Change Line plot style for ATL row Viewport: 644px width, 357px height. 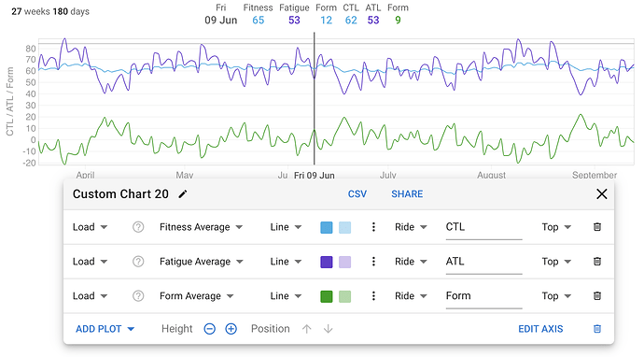(286, 262)
